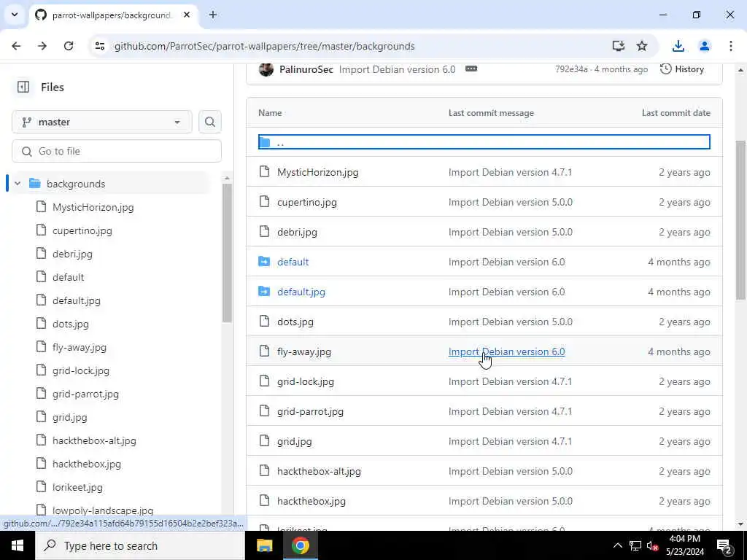This screenshot has width=747, height=560.
Task: Collapse the backgrounds folder chevron
Action: click(x=18, y=183)
